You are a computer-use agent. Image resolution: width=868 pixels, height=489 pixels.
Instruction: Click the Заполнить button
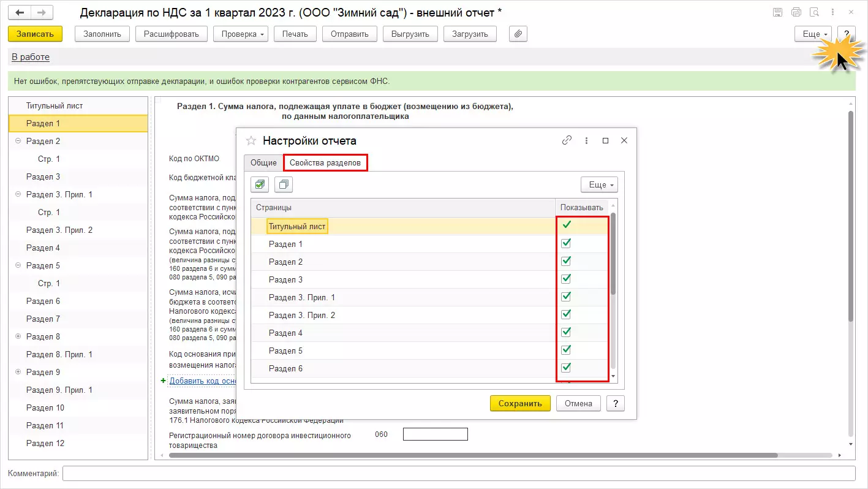click(x=102, y=34)
